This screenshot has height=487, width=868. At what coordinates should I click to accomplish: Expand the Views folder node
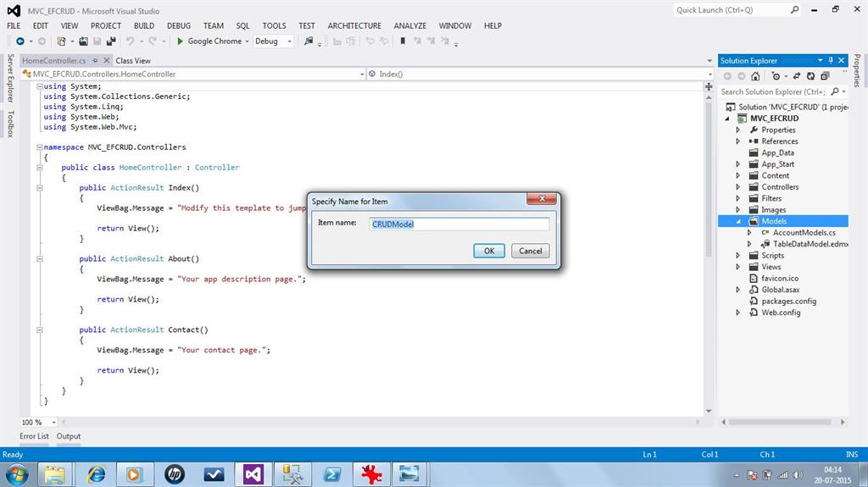[x=738, y=267]
